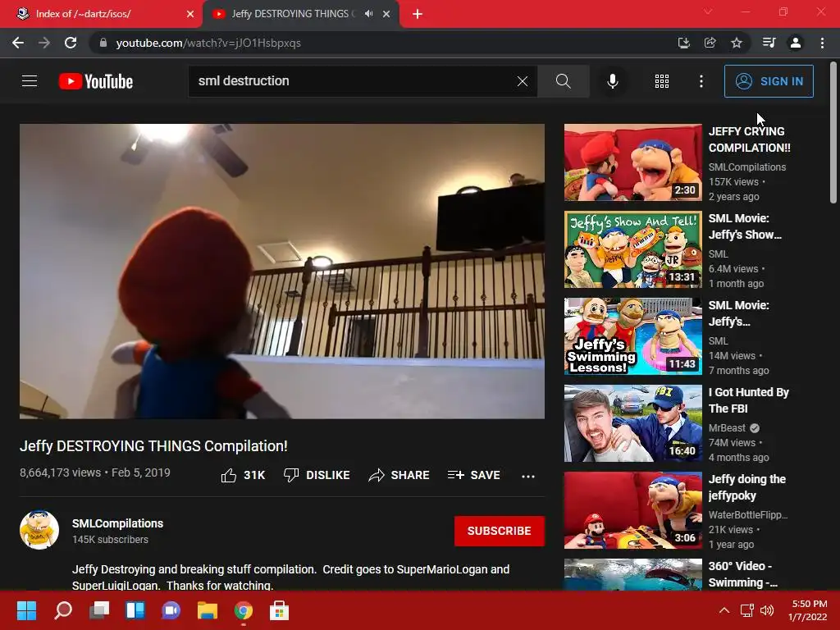Open Jeffy's Swimming Lessons thumbnail
The image size is (840, 630).
tap(632, 336)
